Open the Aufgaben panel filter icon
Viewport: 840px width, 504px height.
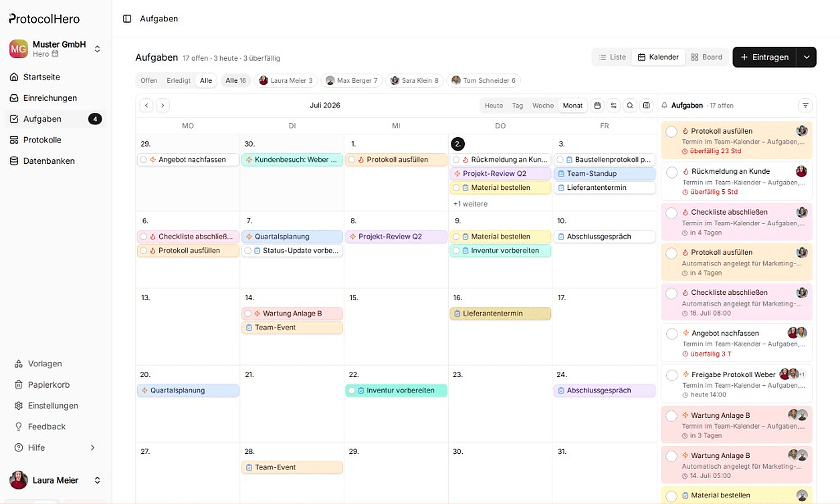[806, 106]
